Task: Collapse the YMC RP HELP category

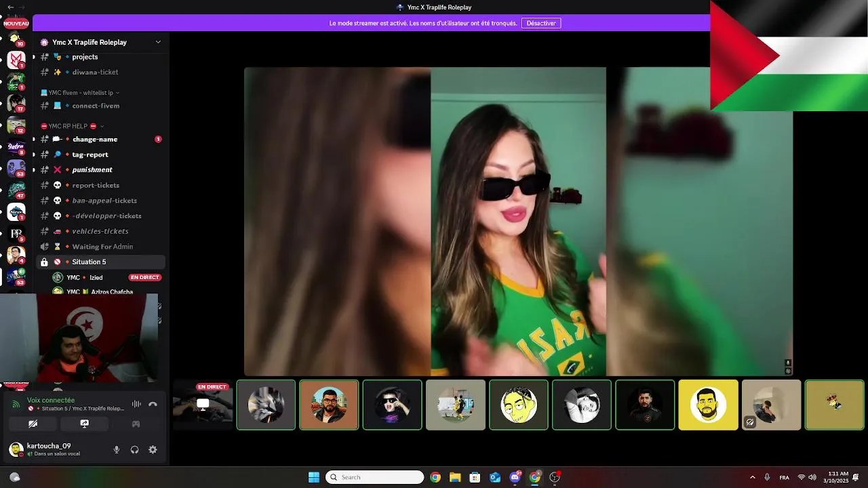Action: coord(73,126)
